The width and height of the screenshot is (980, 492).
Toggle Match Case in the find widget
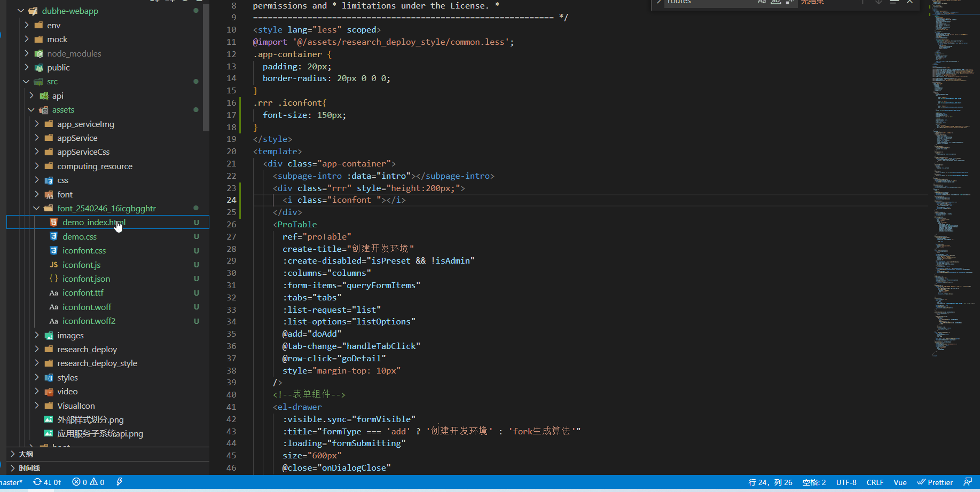pos(762,3)
